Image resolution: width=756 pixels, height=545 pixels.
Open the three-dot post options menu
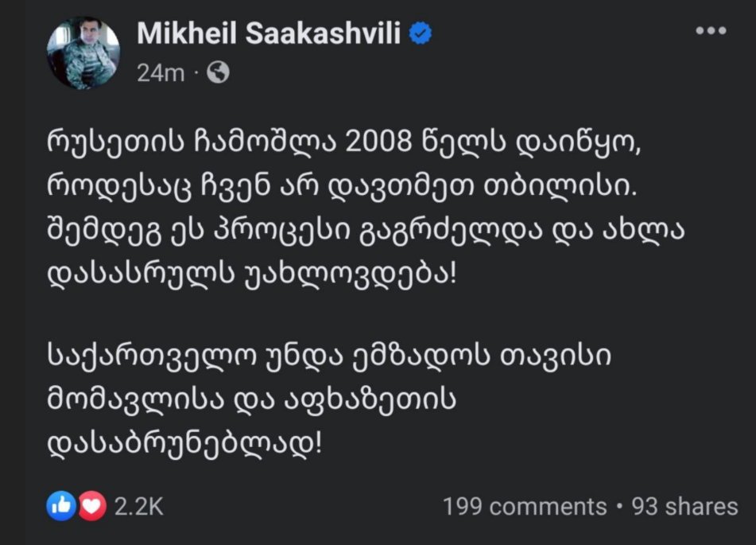point(710,32)
